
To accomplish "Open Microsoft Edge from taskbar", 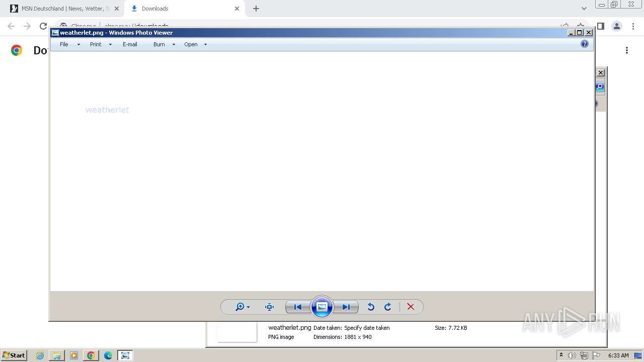I will [x=108, y=355].
